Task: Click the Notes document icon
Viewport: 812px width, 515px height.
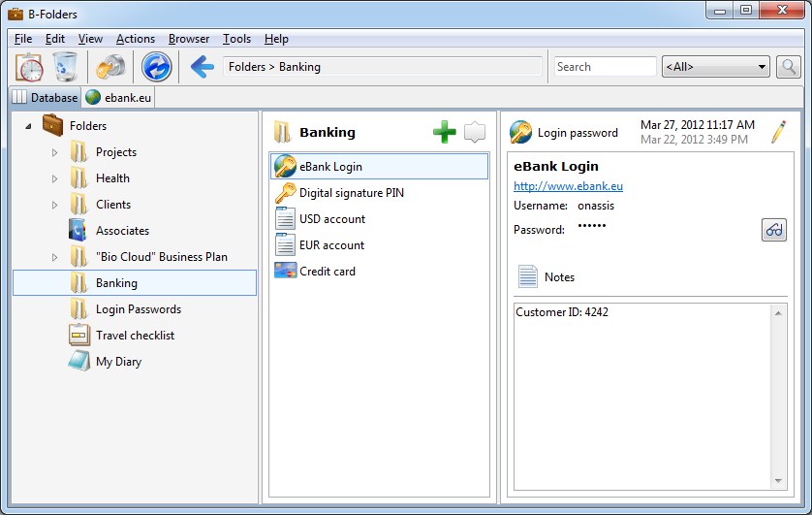Action: [528, 276]
